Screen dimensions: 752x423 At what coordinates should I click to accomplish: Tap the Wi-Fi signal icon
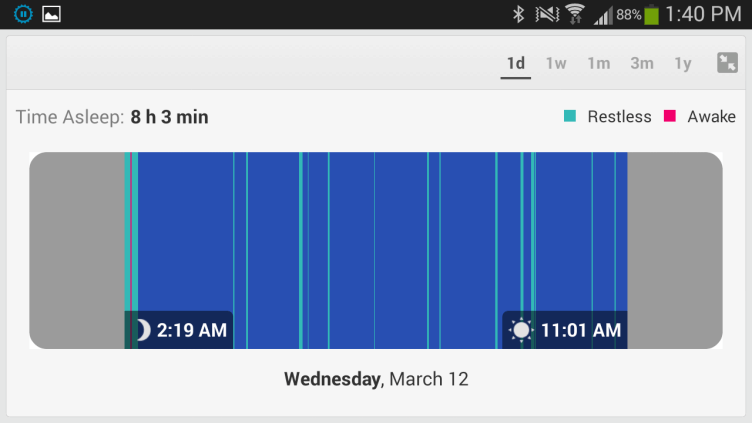[x=575, y=14]
